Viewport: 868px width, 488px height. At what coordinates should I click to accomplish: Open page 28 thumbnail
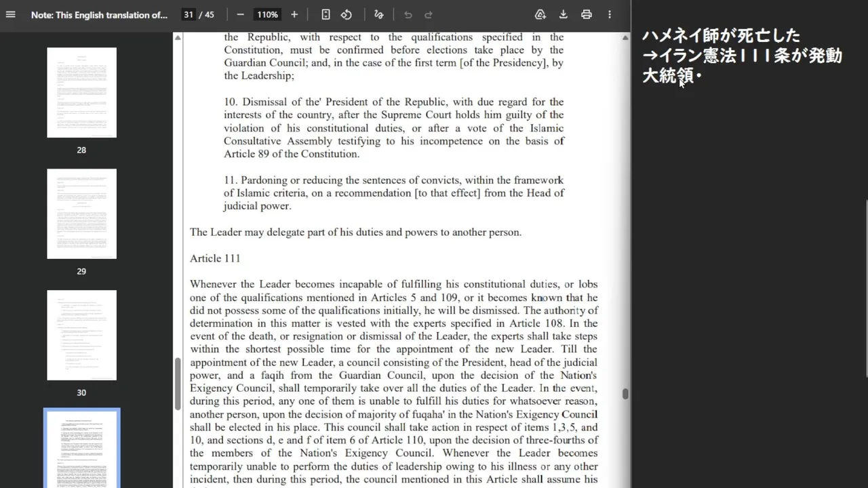click(81, 92)
